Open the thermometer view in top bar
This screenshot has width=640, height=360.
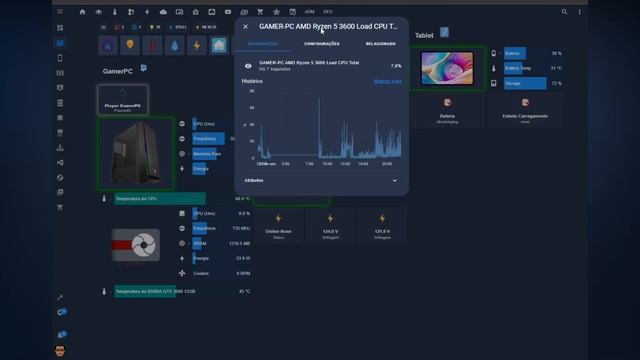tap(115, 12)
